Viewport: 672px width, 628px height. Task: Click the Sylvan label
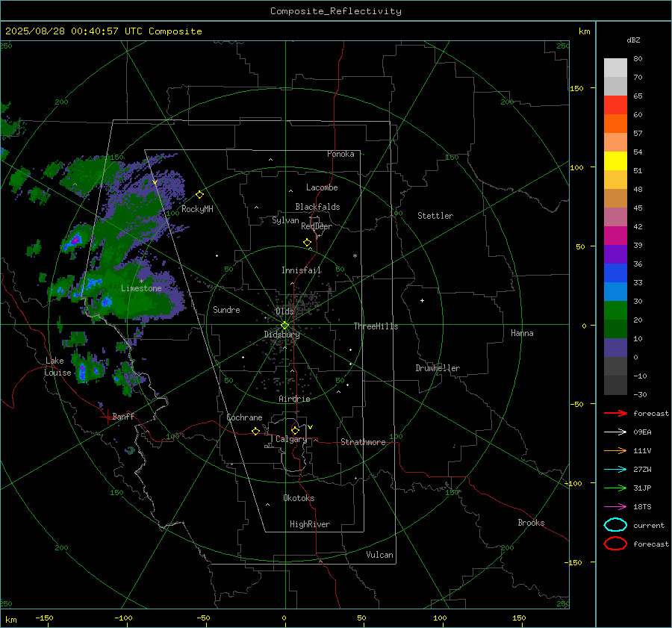click(x=285, y=220)
